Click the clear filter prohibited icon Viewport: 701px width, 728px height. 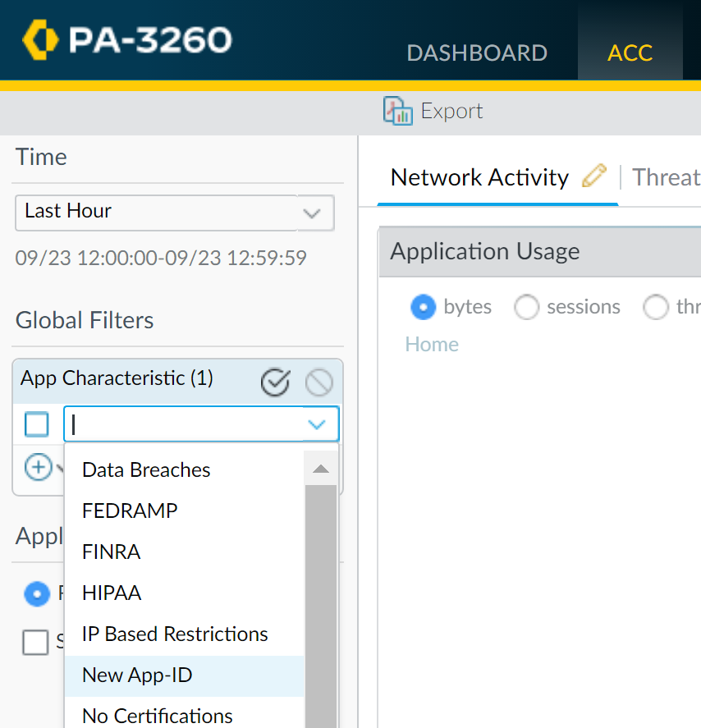318,382
